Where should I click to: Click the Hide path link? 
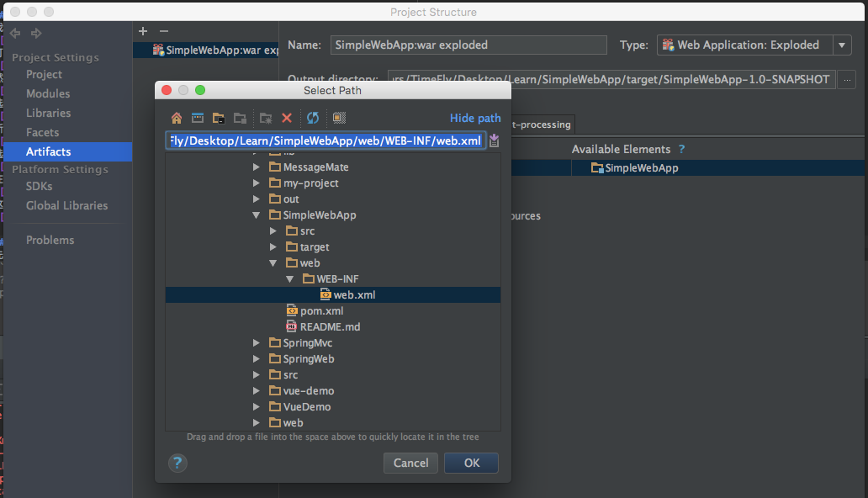475,118
